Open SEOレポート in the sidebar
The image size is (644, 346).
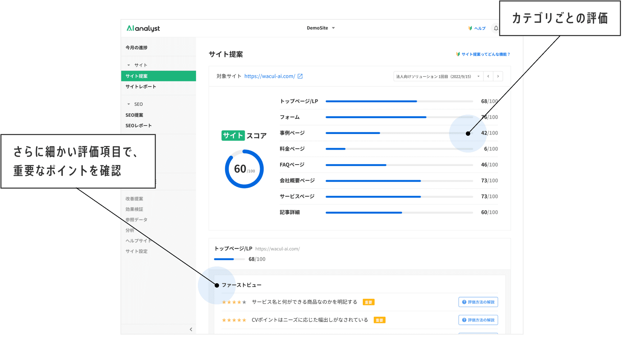[138, 126]
